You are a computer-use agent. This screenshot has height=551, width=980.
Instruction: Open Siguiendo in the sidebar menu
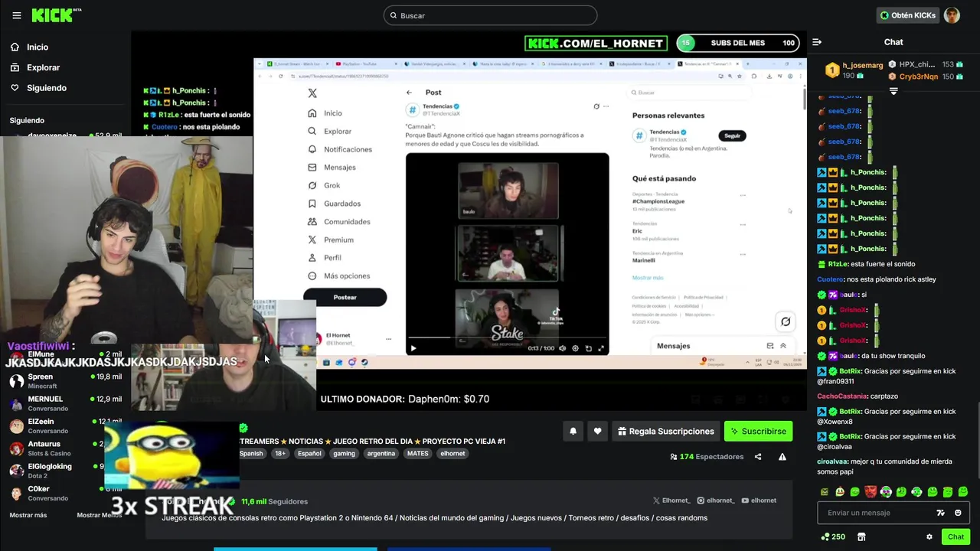(47, 88)
